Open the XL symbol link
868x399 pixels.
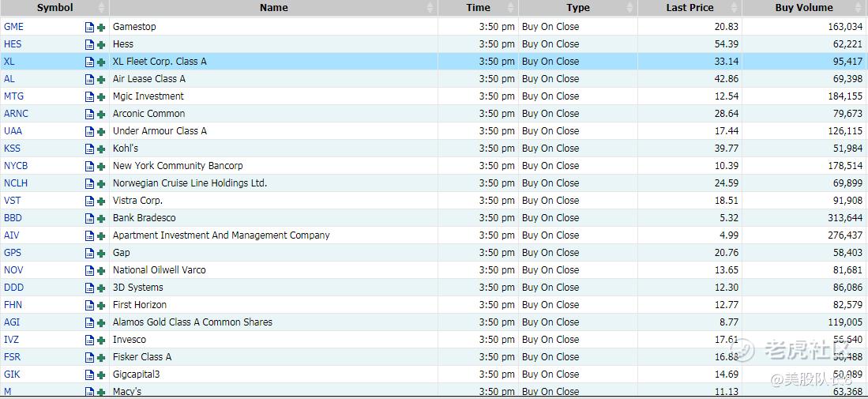tap(9, 62)
